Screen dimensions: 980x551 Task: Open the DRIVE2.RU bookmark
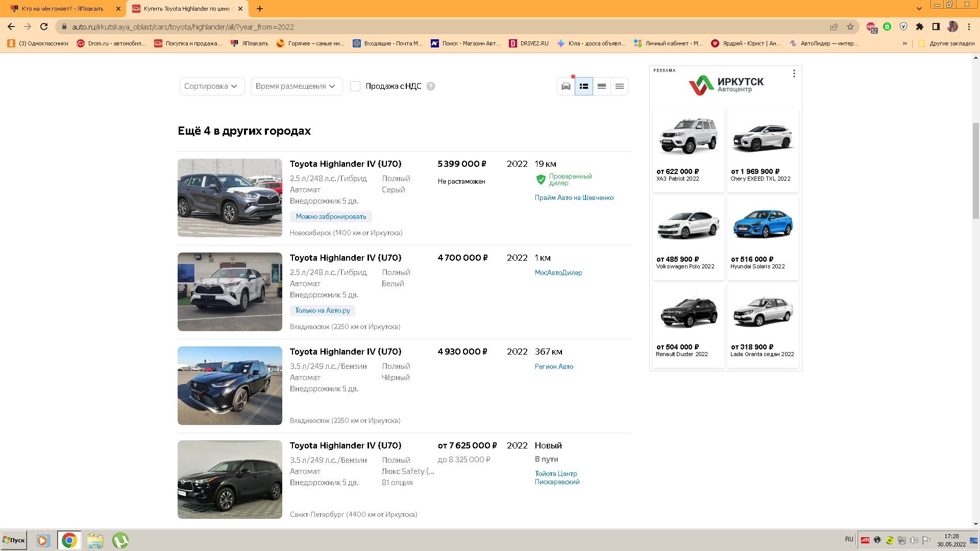(529, 43)
